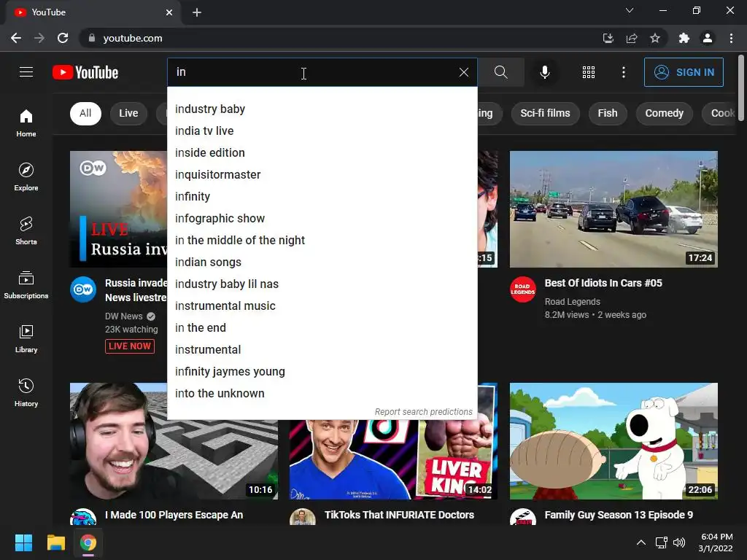Image resolution: width=747 pixels, height=560 pixels.
Task: Open 'Best Of Idiots In Cars #05' title
Action: click(603, 283)
